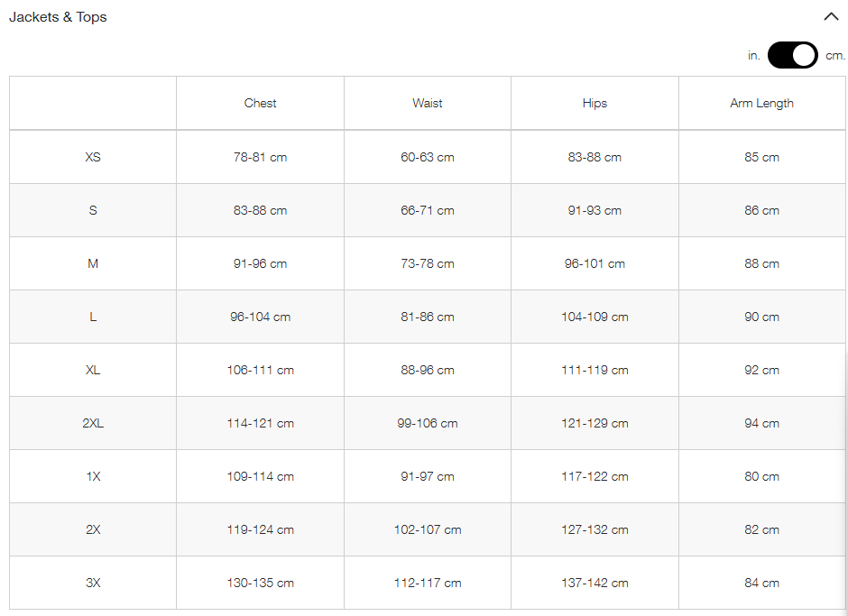Viewport: 848px width, 616px height.
Task: Click the S size row label
Action: 93,210
